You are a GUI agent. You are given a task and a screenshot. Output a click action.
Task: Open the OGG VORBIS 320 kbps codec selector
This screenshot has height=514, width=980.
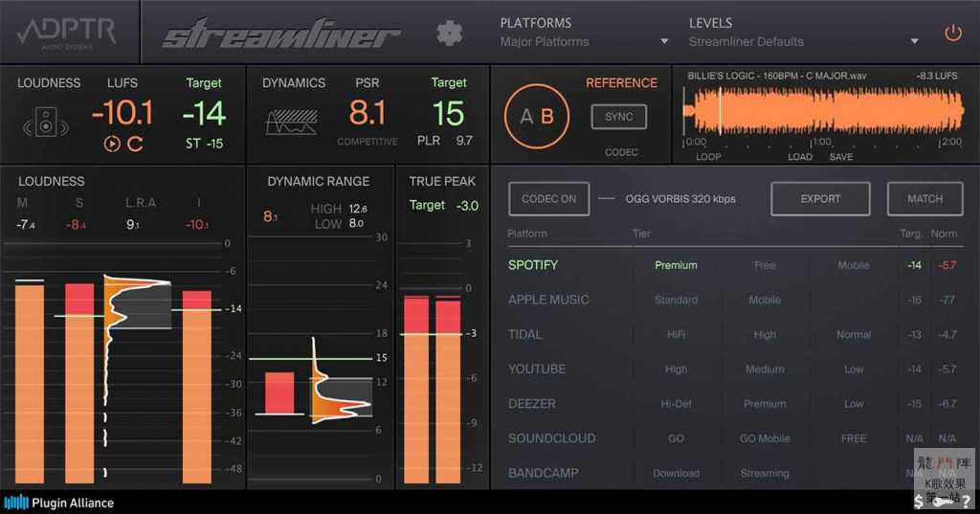coord(680,199)
